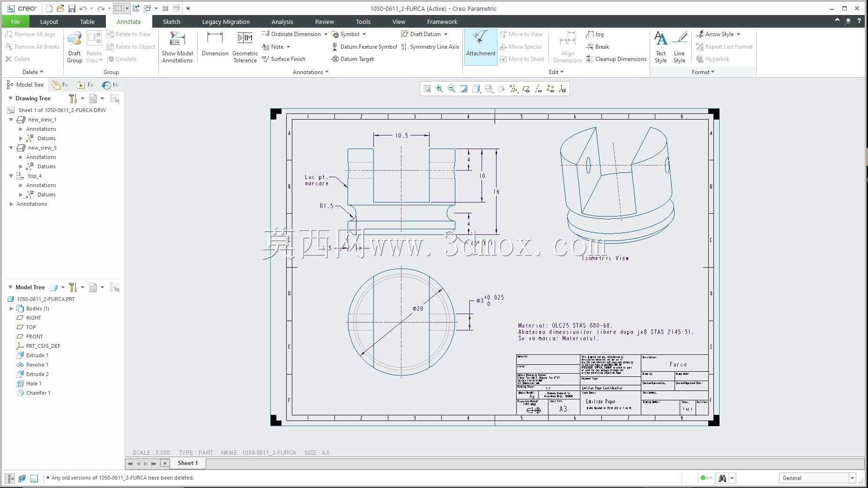Viewport: 868px width, 488px height.
Task: Insert a Datum Target
Action: coord(353,59)
